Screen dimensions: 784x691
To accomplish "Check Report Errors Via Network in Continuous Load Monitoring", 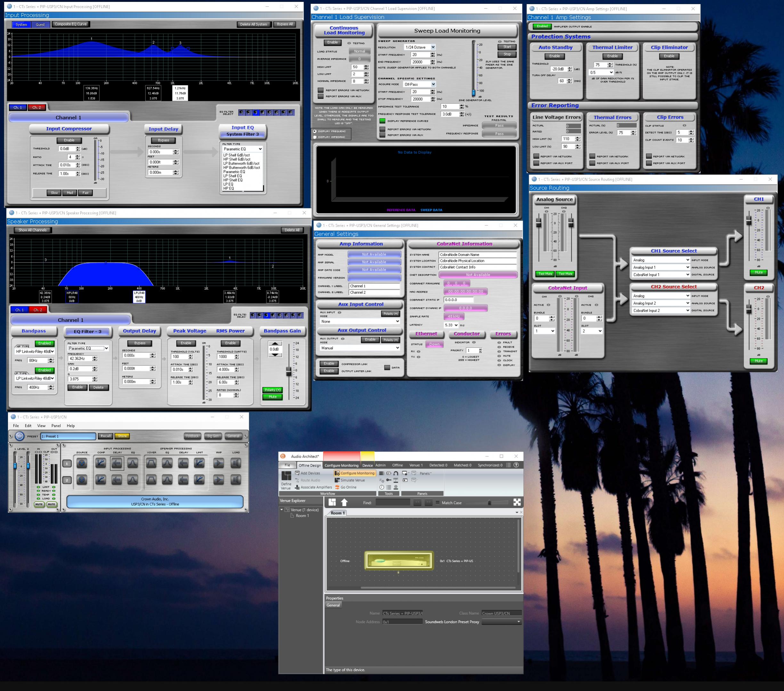I will click(x=320, y=90).
